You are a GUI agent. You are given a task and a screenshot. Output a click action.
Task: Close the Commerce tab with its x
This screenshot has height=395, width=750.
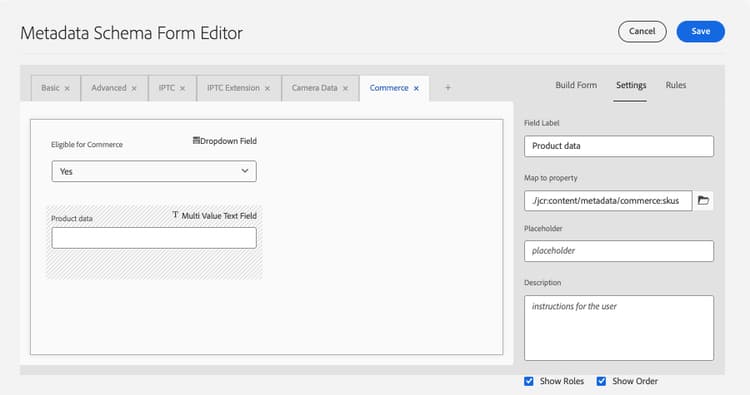(x=416, y=88)
